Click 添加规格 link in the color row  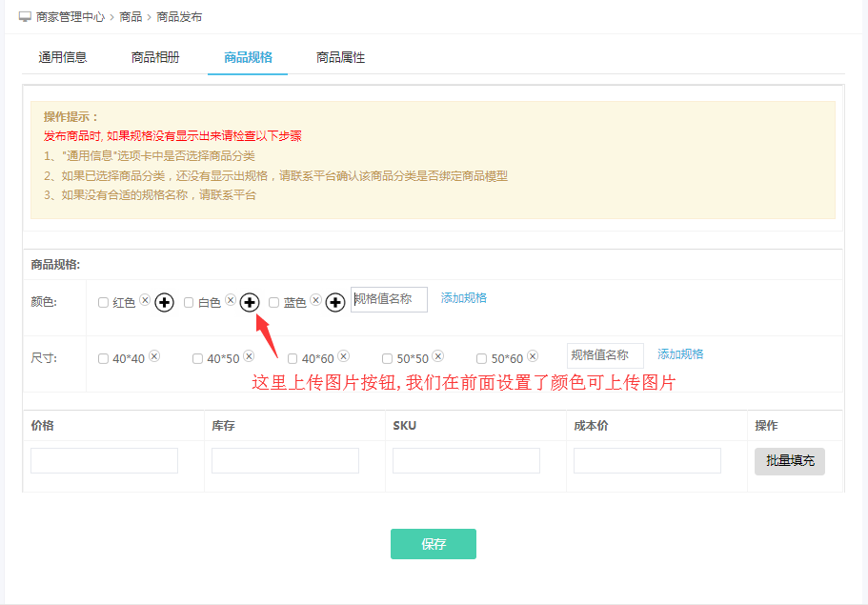pos(463,298)
